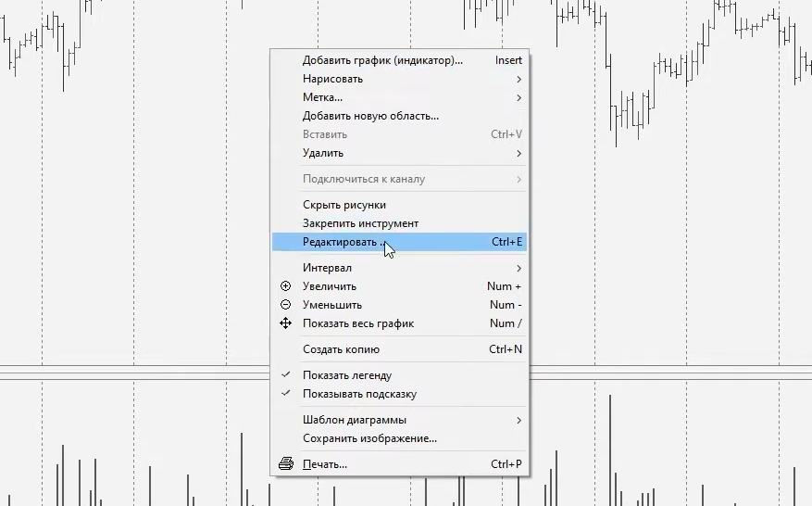Open the Интервал submenu
The width and height of the screenshot is (812, 506).
point(326,268)
